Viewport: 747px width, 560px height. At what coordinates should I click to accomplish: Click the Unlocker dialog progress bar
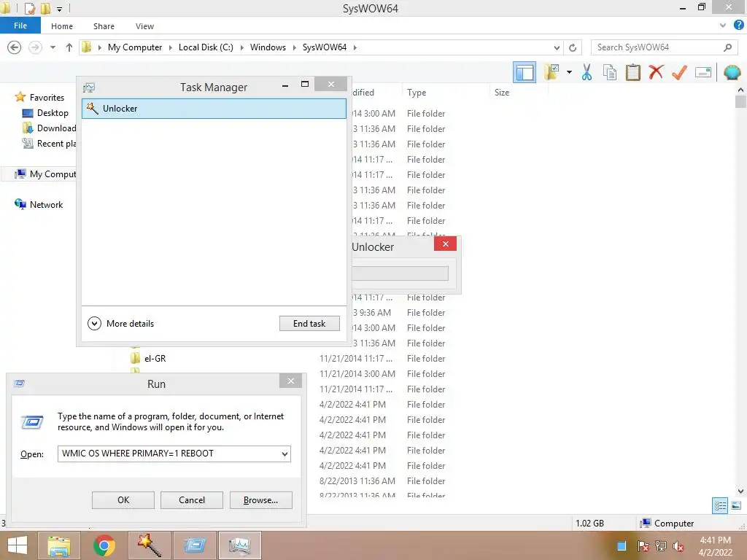tap(400, 273)
